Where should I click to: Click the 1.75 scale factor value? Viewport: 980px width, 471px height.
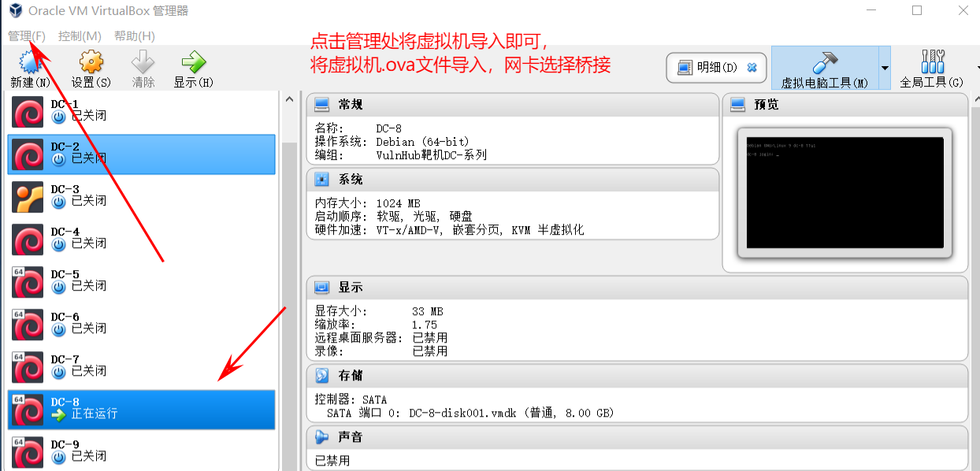424,325
